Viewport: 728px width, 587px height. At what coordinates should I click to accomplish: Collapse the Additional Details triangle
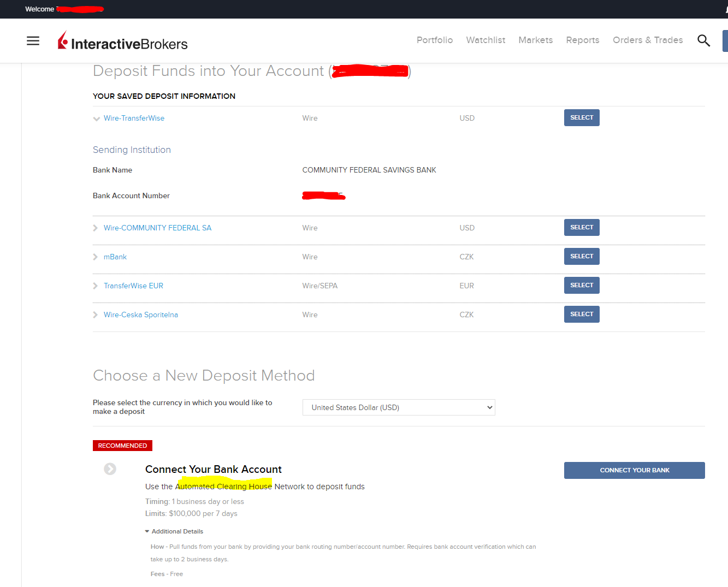(147, 531)
